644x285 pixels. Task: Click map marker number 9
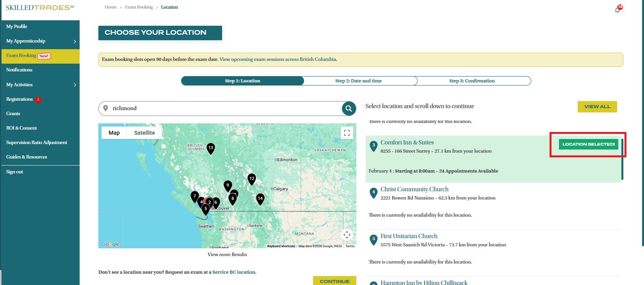pyautogui.click(x=228, y=185)
